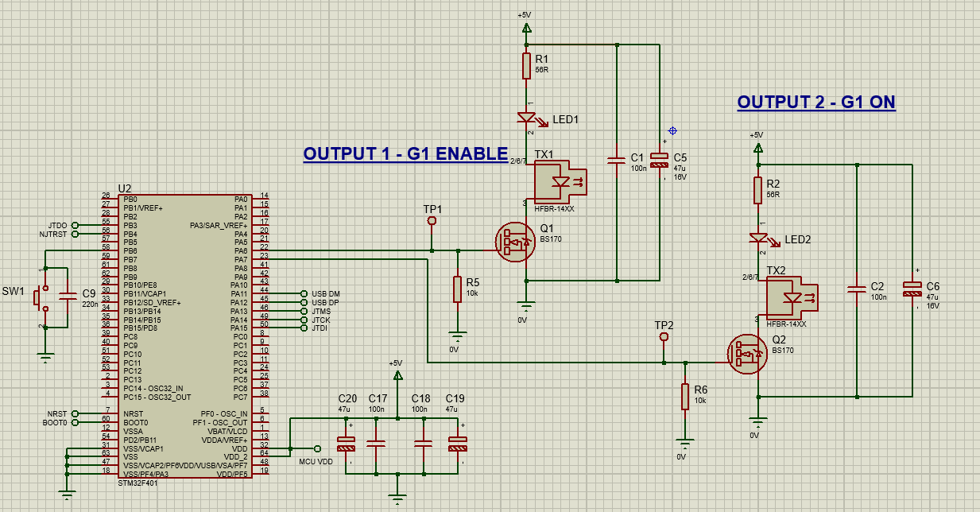The width and height of the screenshot is (980, 512).
Task: Click the "STM32F401" part label
Action: (x=138, y=483)
